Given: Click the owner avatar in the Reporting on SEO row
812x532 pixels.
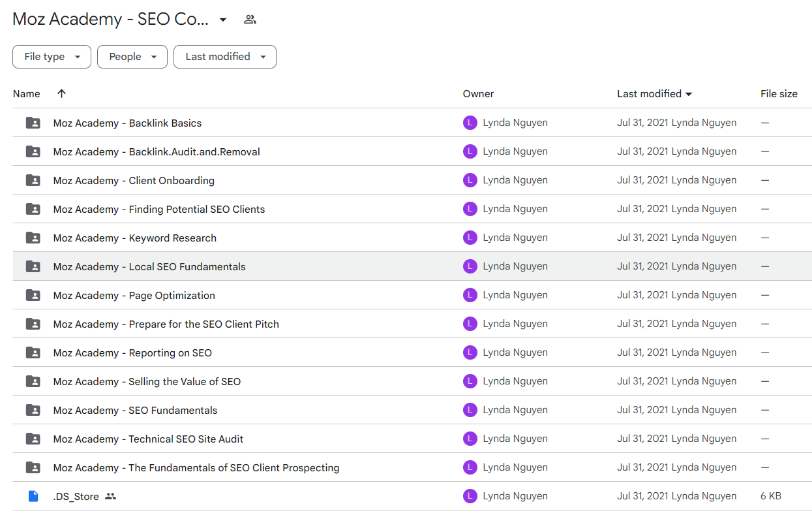Looking at the screenshot, I should tap(470, 352).
